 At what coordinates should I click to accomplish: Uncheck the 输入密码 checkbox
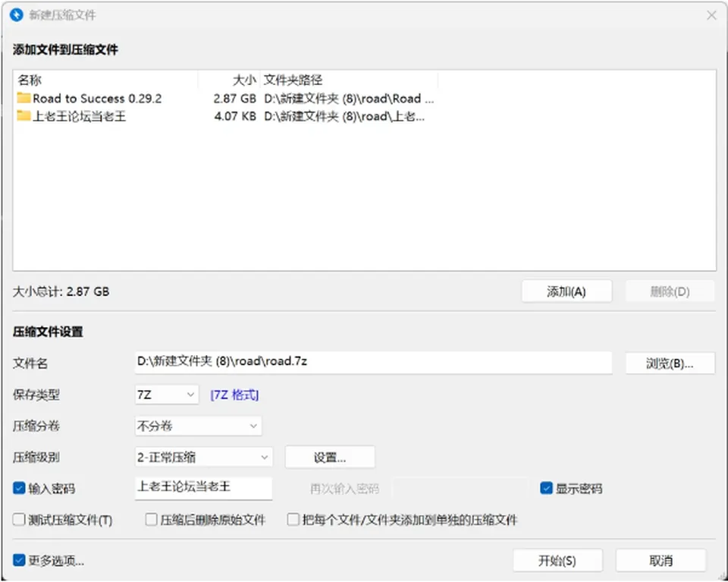[19, 488]
